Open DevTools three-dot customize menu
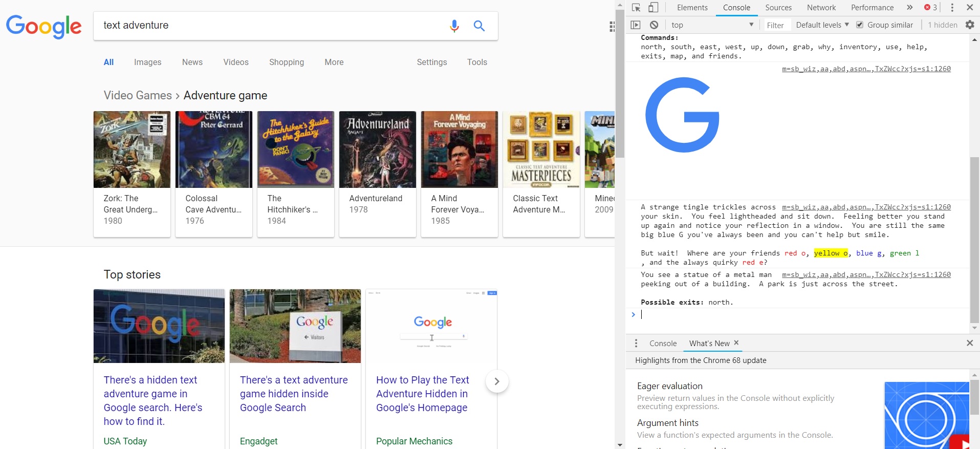The image size is (980, 449). 952,8
